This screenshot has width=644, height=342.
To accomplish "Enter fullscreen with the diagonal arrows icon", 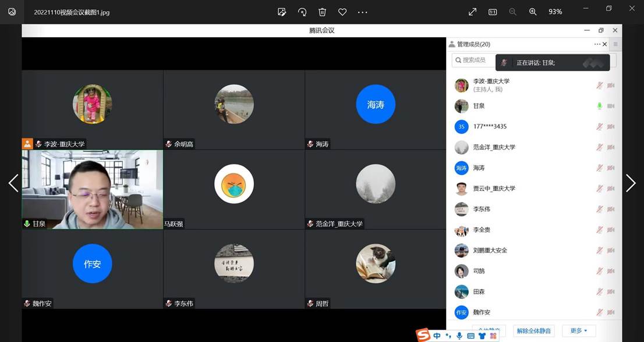I will tap(473, 12).
